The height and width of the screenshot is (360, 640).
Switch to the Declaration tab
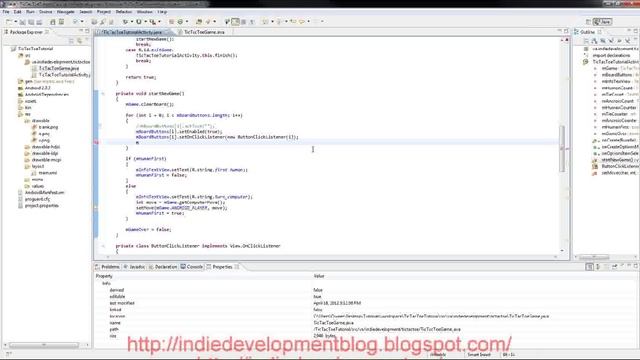coord(163,267)
